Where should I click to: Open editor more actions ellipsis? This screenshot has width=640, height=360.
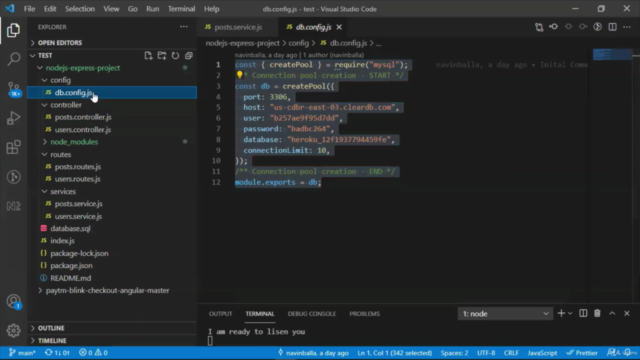coord(627,27)
